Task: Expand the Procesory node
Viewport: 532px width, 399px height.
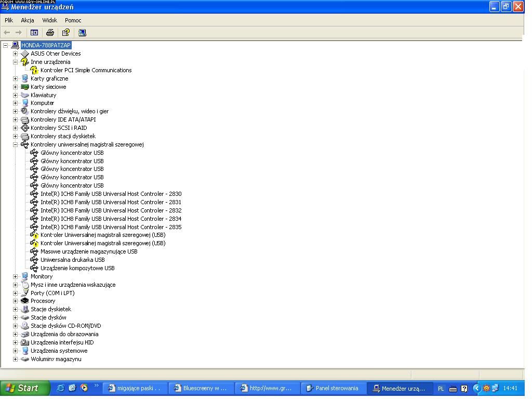Action: pyautogui.click(x=15, y=301)
